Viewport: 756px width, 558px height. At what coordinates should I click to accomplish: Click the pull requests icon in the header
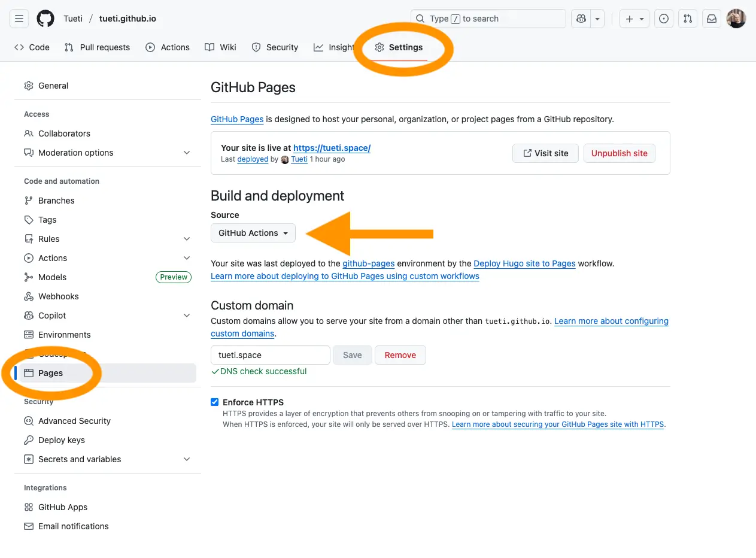[687, 19]
